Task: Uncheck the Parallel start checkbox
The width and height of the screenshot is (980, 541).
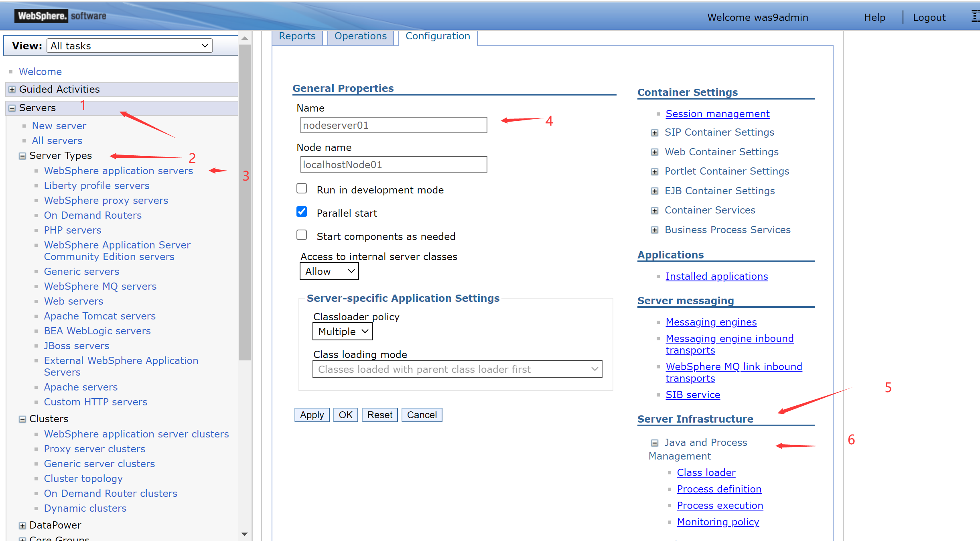Action: pyautogui.click(x=302, y=212)
